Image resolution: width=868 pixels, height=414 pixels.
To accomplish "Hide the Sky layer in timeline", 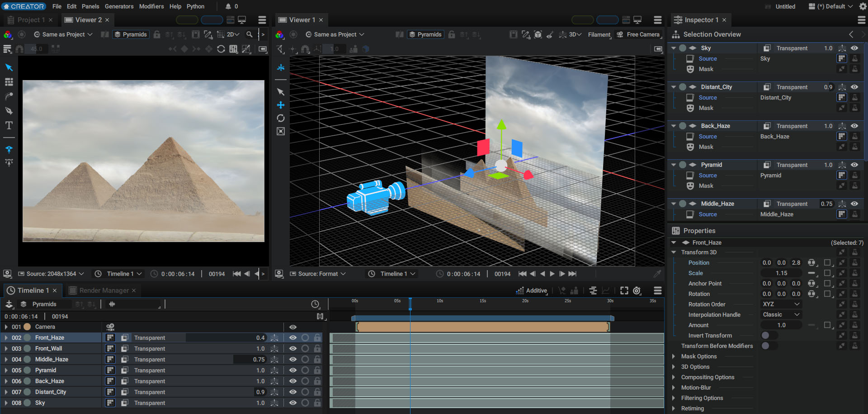I will pyautogui.click(x=293, y=403).
